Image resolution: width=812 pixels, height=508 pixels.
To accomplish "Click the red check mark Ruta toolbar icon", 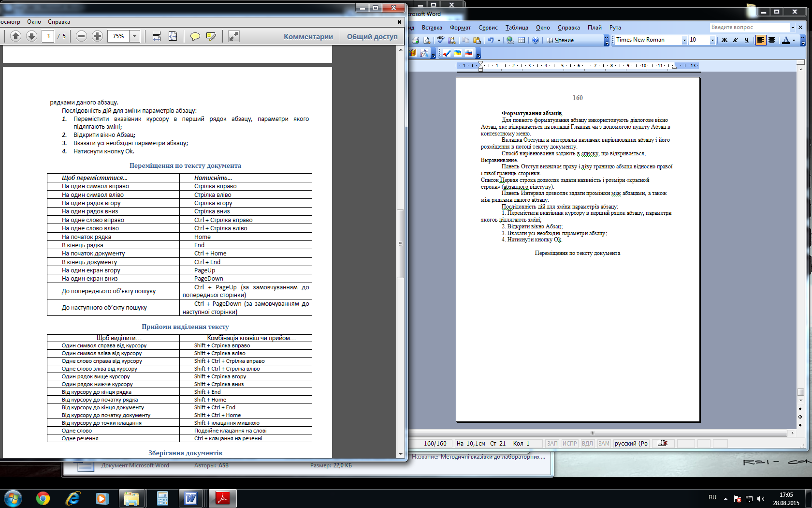I will [x=447, y=53].
